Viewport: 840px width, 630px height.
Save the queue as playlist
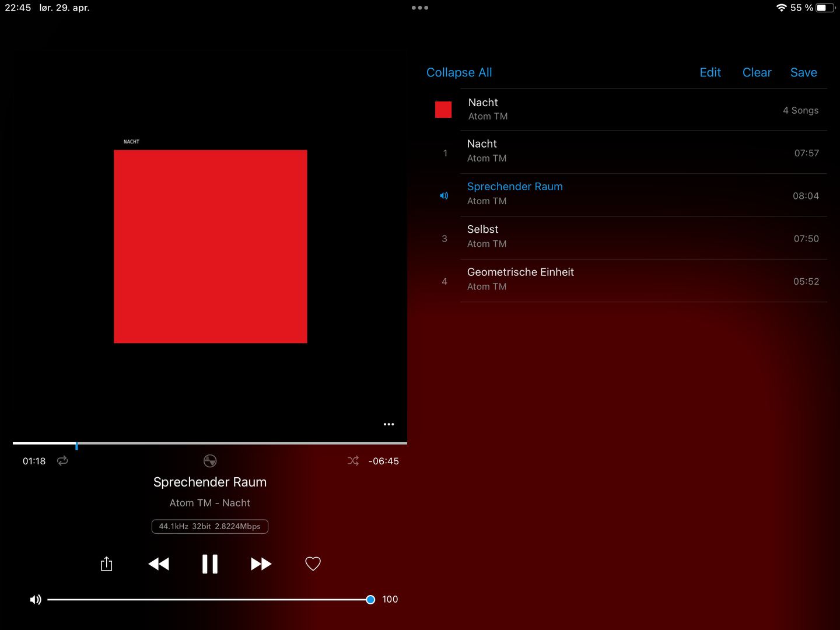coord(804,72)
